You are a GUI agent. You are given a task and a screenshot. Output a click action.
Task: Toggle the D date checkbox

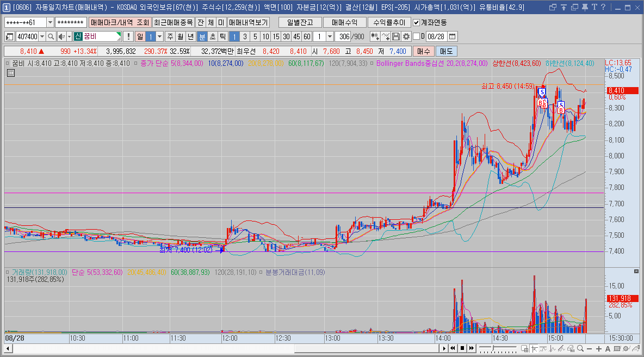click(x=417, y=36)
